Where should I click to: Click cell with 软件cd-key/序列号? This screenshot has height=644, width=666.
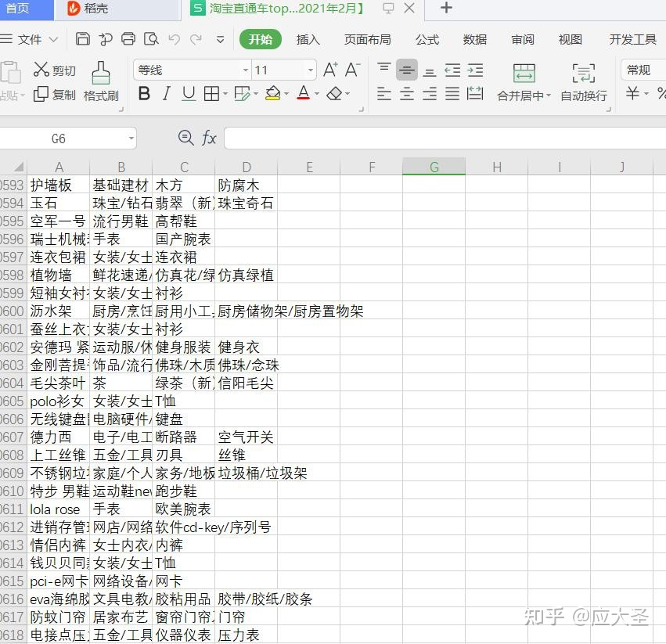point(183,527)
